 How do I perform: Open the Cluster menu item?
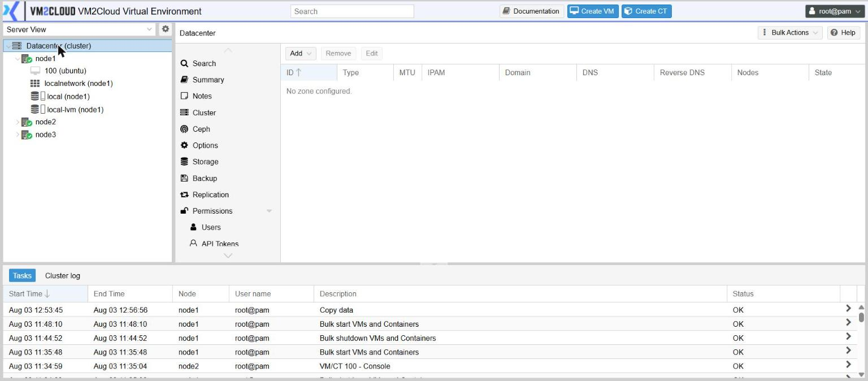[204, 112]
